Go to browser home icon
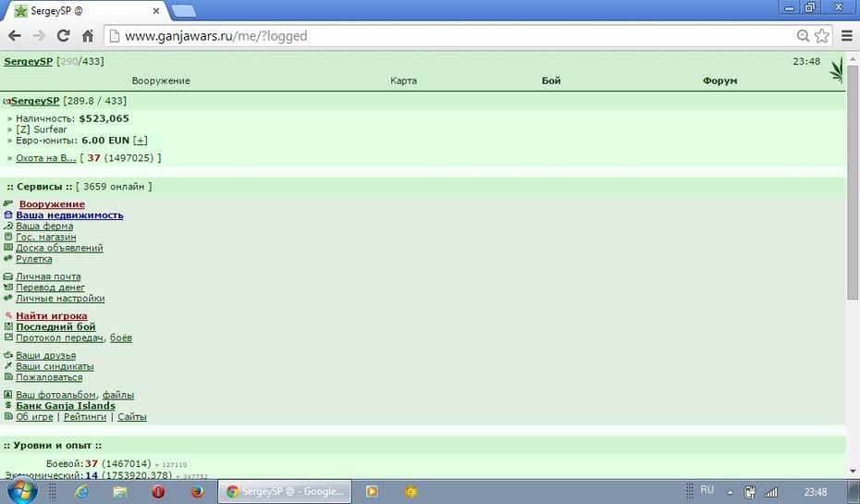 [87, 36]
